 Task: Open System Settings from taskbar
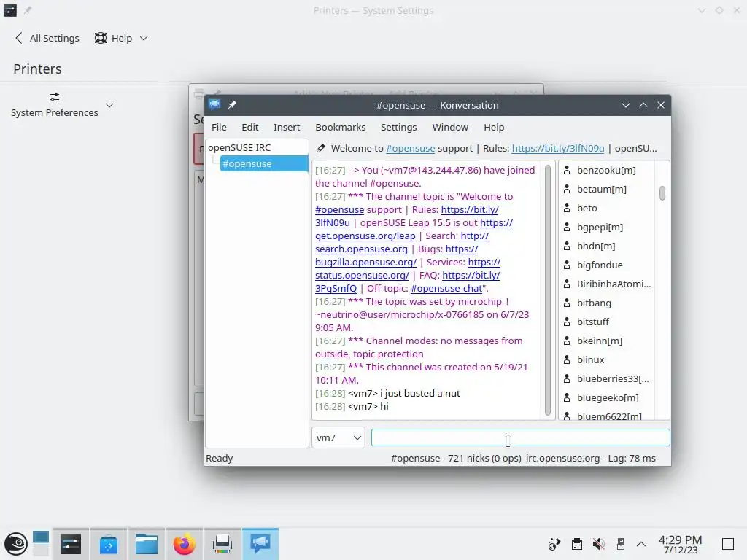71,544
